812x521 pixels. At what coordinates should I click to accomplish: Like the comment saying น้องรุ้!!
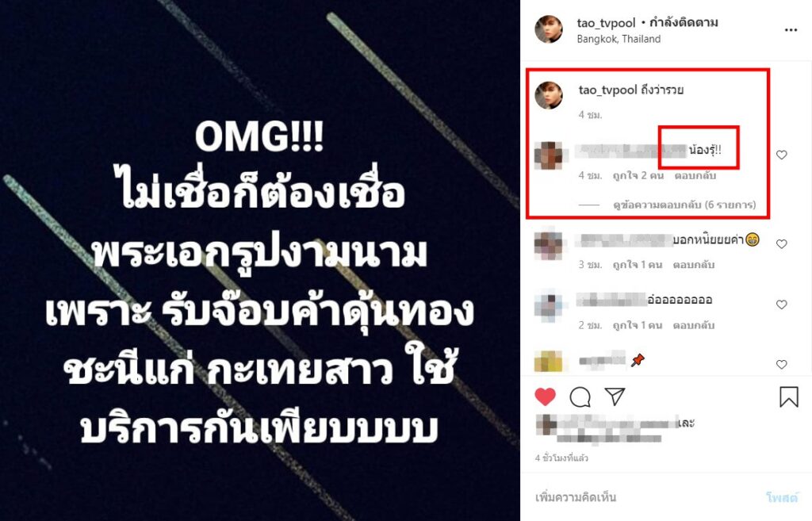point(781,155)
